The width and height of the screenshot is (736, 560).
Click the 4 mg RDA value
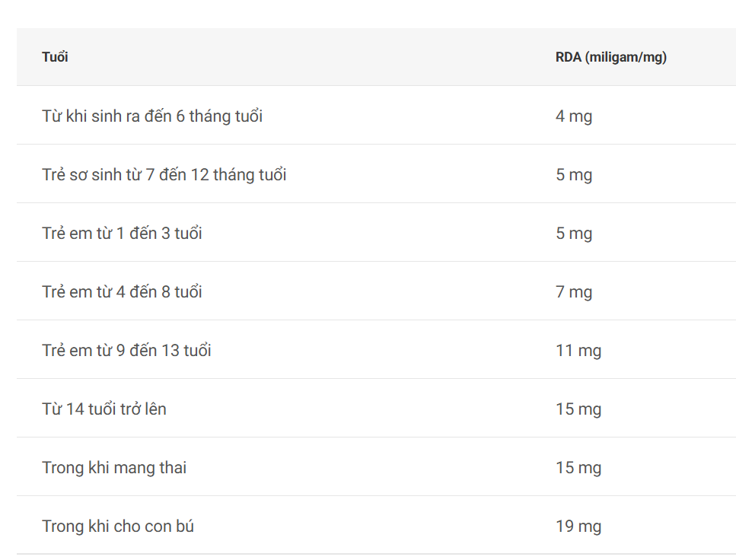tap(573, 116)
